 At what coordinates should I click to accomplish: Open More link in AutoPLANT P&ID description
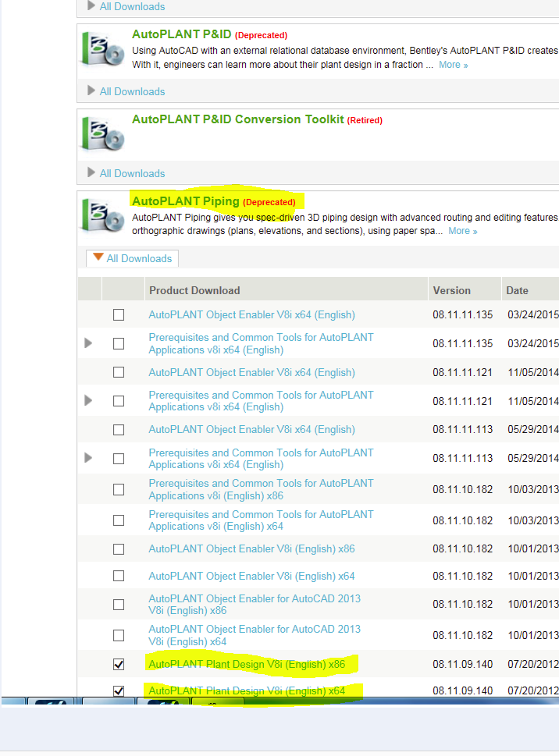pos(454,65)
